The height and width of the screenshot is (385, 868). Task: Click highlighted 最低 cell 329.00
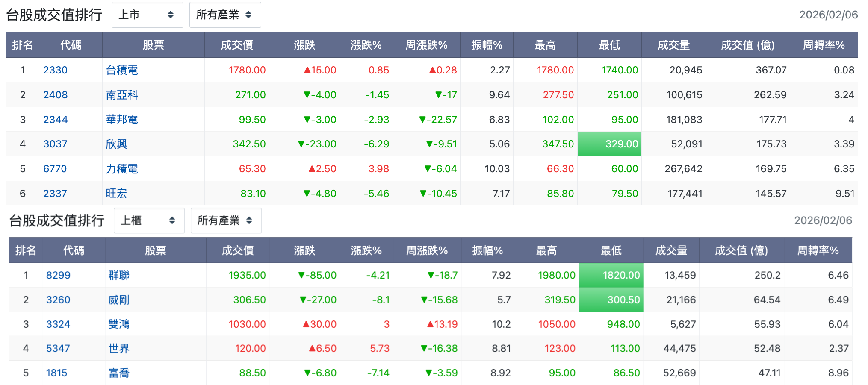tap(609, 144)
